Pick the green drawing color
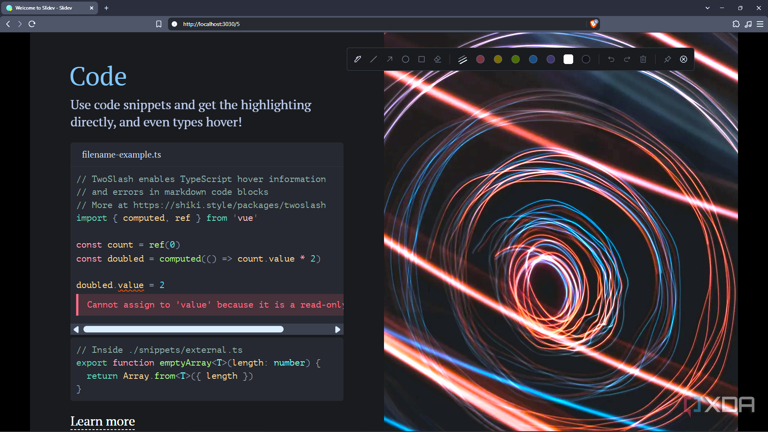This screenshot has width=768, height=432. click(x=515, y=59)
